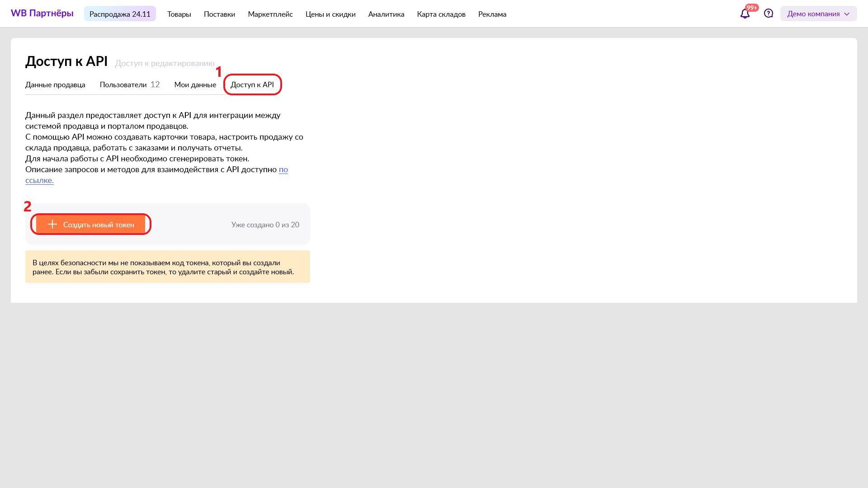Image resolution: width=868 pixels, height=488 pixels.
Task: Open the Аналитика menu
Action: click(x=386, y=14)
